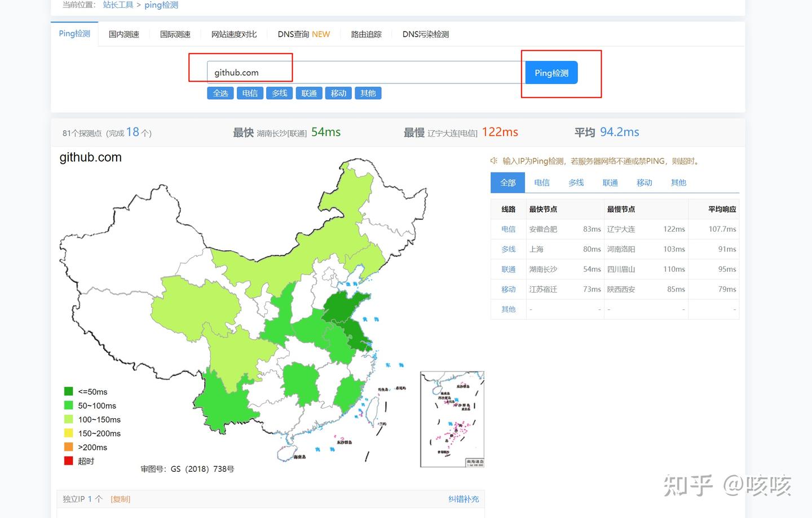
Task: Click the speaker notice icon
Action: pyautogui.click(x=494, y=161)
